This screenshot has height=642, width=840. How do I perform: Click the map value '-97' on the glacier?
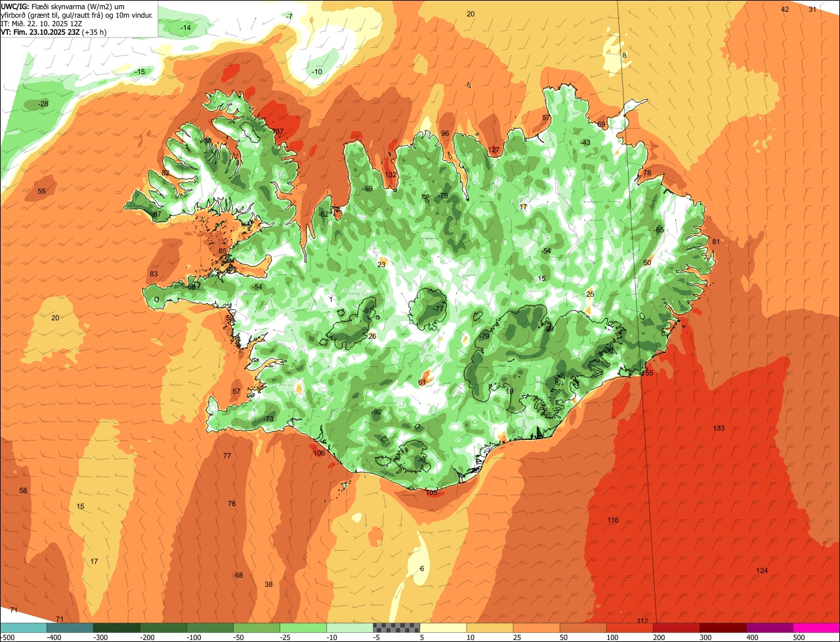pos(368,310)
